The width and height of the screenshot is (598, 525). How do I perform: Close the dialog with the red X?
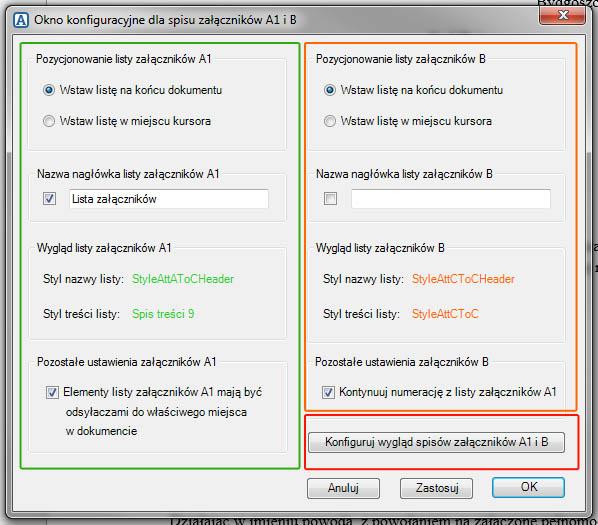562,16
